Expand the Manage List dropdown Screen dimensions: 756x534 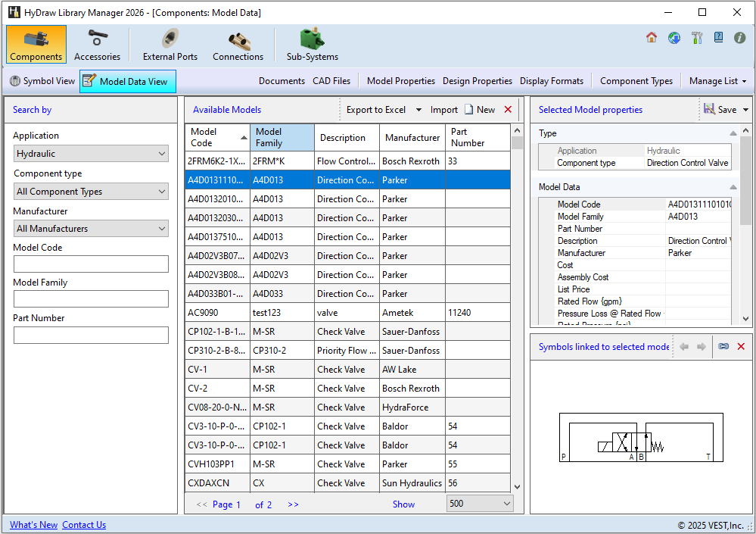pyautogui.click(x=717, y=81)
